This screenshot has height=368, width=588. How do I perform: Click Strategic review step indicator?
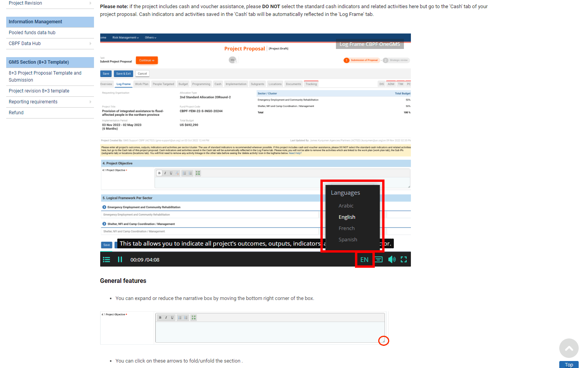coord(396,60)
